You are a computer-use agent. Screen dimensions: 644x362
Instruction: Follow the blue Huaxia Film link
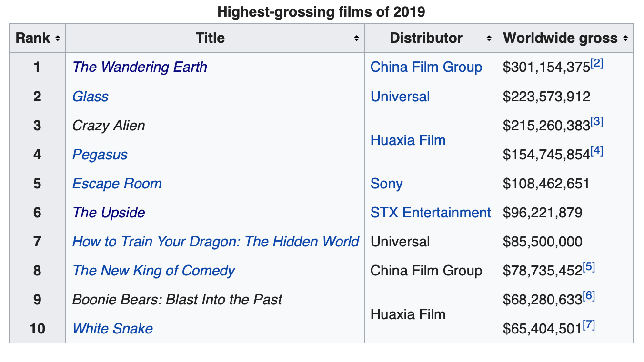tap(408, 140)
